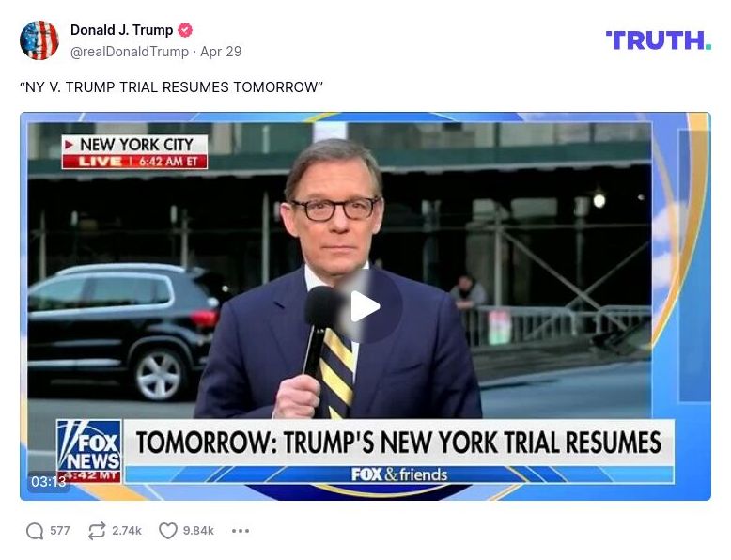731x560 pixels.
Task: View the 577 replies count
Action: [x=60, y=531]
